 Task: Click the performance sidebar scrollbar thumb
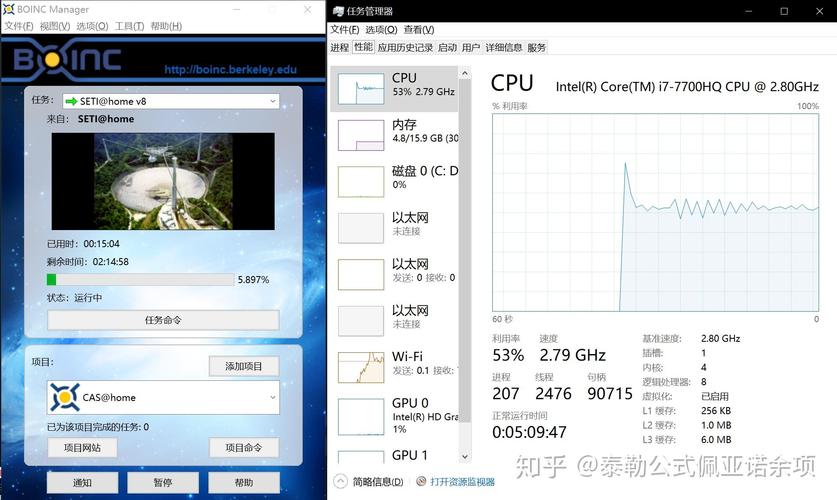pos(464,251)
